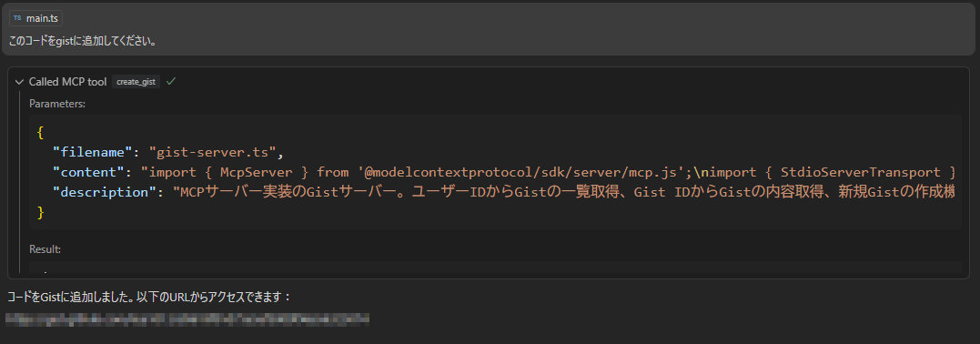Screen dimensions: 980x344
Task: Click the "Called MCP tool" label
Action: click(67, 81)
